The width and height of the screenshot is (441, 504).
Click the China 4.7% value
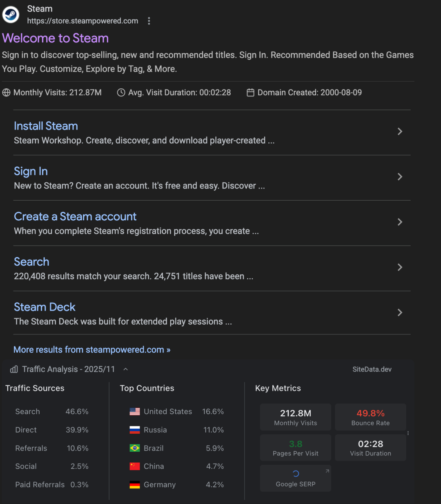click(215, 466)
